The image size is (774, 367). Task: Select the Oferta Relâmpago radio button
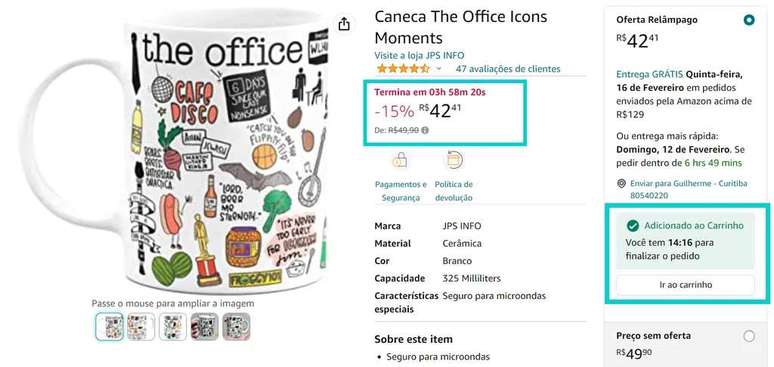(x=749, y=21)
